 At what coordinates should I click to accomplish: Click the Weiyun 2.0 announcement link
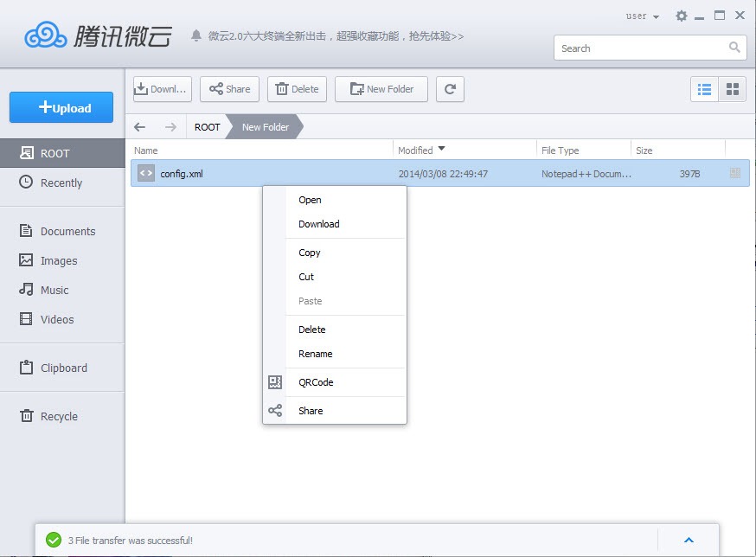[x=336, y=36]
